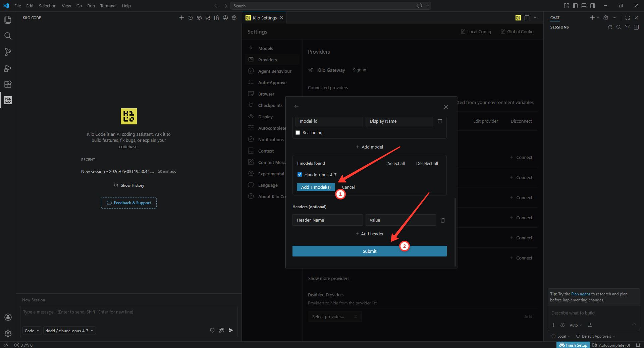Viewport: 644px width, 348px height.
Task: Split the Kilo Settings editor
Action: point(527,18)
